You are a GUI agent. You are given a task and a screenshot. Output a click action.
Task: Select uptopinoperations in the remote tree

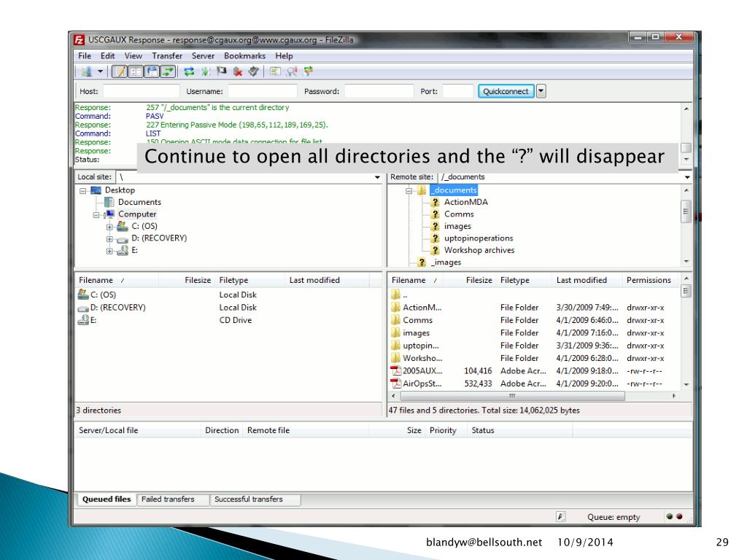(479, 238)
